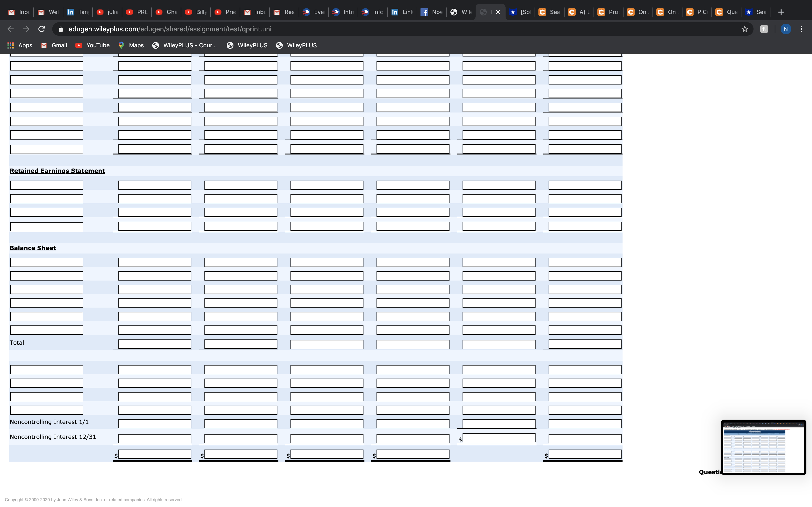The image size is (812, 507).
Task: Close the current active tab
Action: [x=498, y=12]
